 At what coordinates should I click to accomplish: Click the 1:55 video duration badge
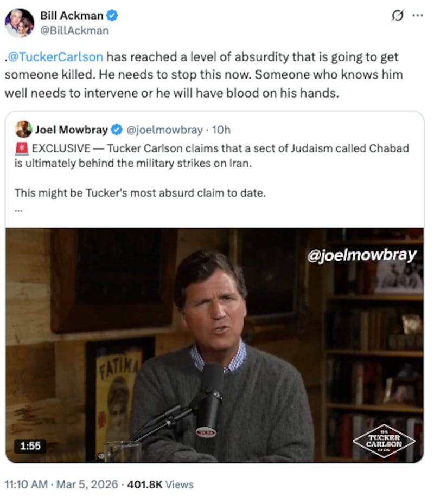tap(30, 446)
